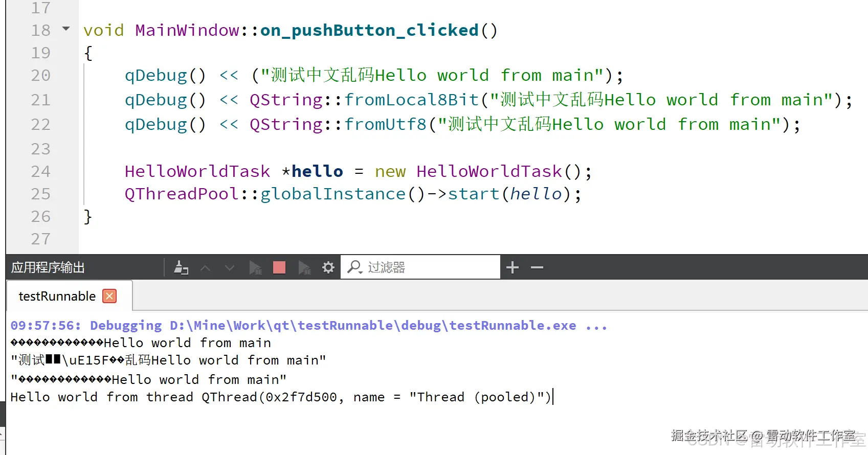Click MainWindow class name in code
The height and width of the screenshot is (455, 868).
(187, 30)
